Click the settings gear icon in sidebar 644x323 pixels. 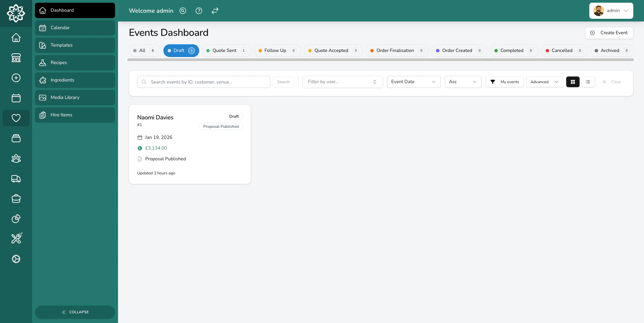(16, 259)
